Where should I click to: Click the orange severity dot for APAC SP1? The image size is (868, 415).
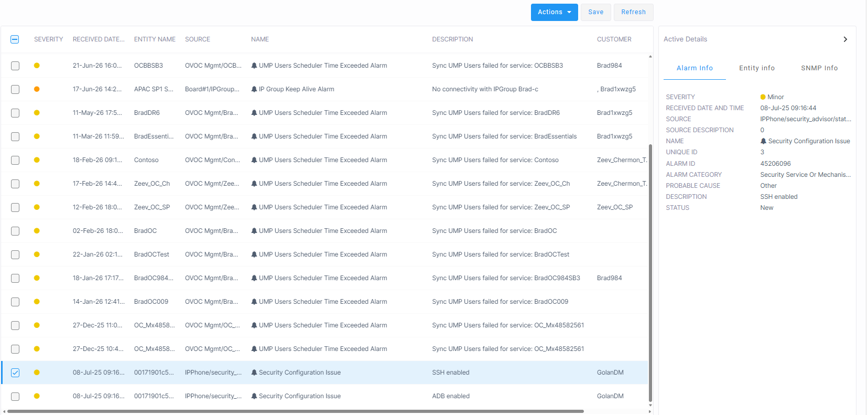pos(37,89)
